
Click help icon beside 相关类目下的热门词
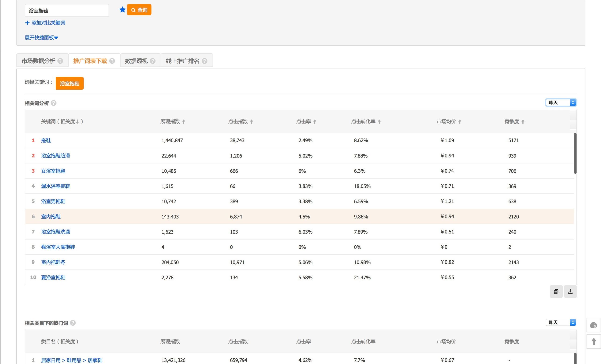pyautogui.click(x=73, y=323)
